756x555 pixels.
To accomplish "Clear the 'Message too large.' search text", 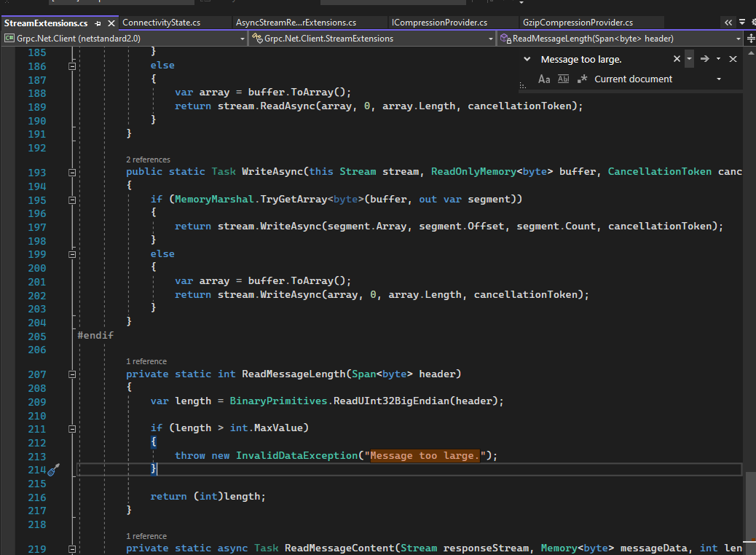I will (x=677, y=59).
